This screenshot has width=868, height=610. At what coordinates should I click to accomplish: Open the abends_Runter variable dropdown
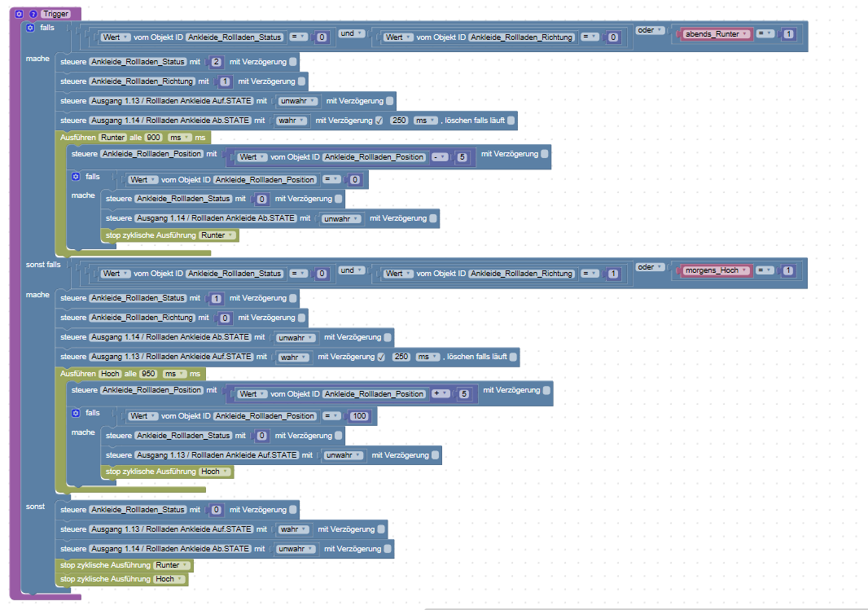coord(717,33)
